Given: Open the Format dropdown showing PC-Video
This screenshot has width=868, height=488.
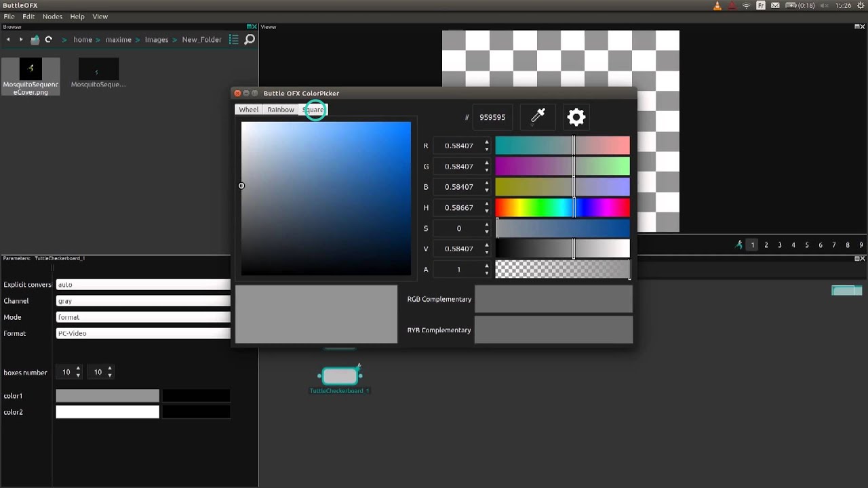Looking at the screenshot, I should tap(142, 333).
